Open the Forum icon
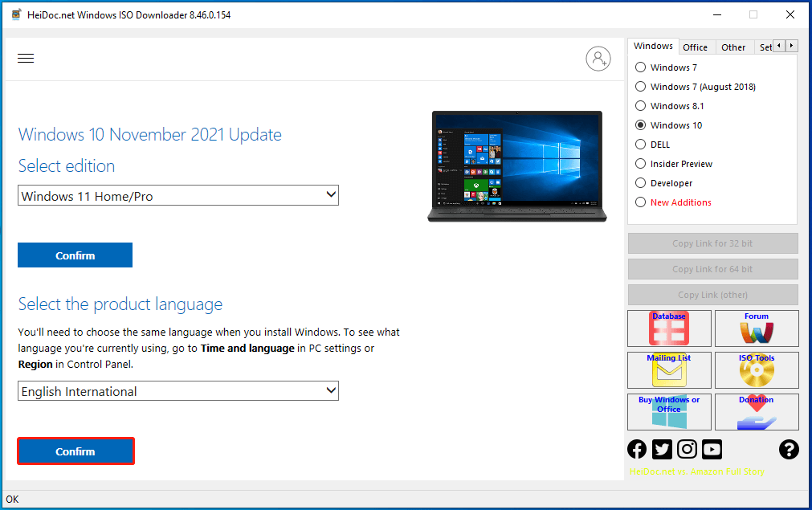 click(757, 328)
